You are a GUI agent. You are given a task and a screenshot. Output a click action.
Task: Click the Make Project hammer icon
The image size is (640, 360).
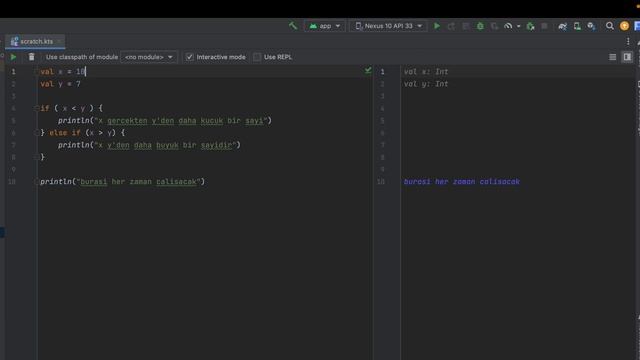point(293,26)
